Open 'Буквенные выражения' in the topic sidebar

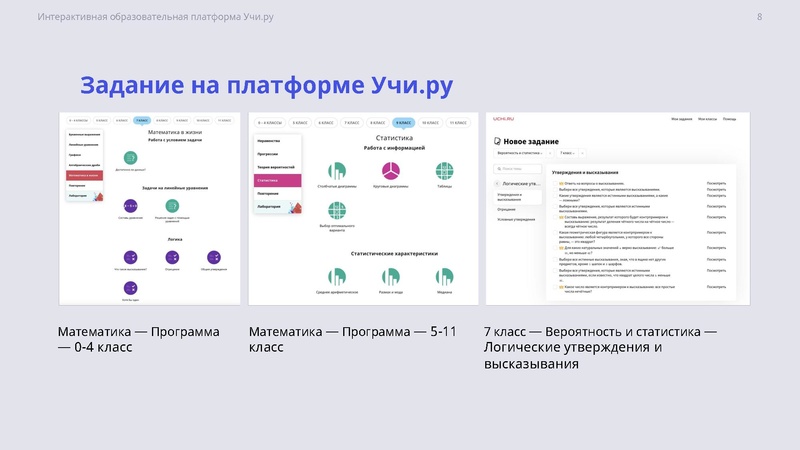point(85,135)
